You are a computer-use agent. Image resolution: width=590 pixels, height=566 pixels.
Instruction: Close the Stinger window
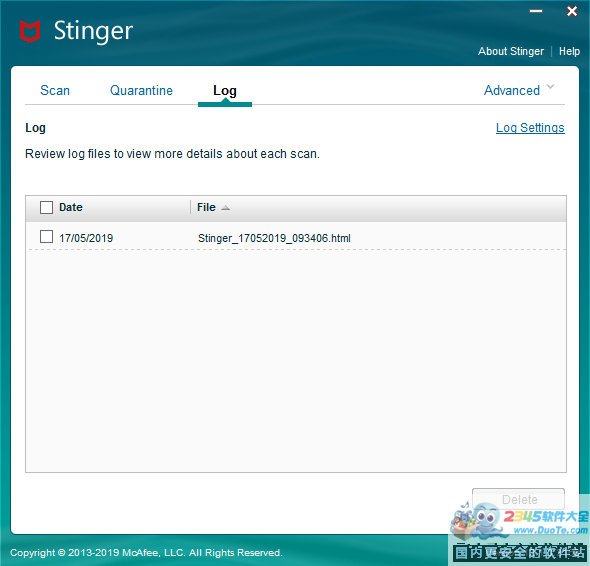(572, 11)
